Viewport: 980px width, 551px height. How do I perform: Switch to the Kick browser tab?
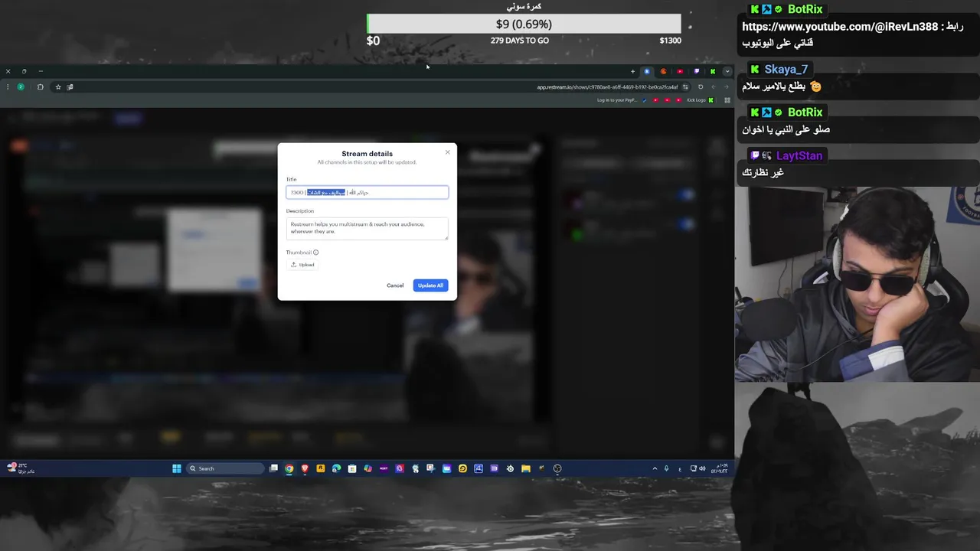(x=712, y=71)
